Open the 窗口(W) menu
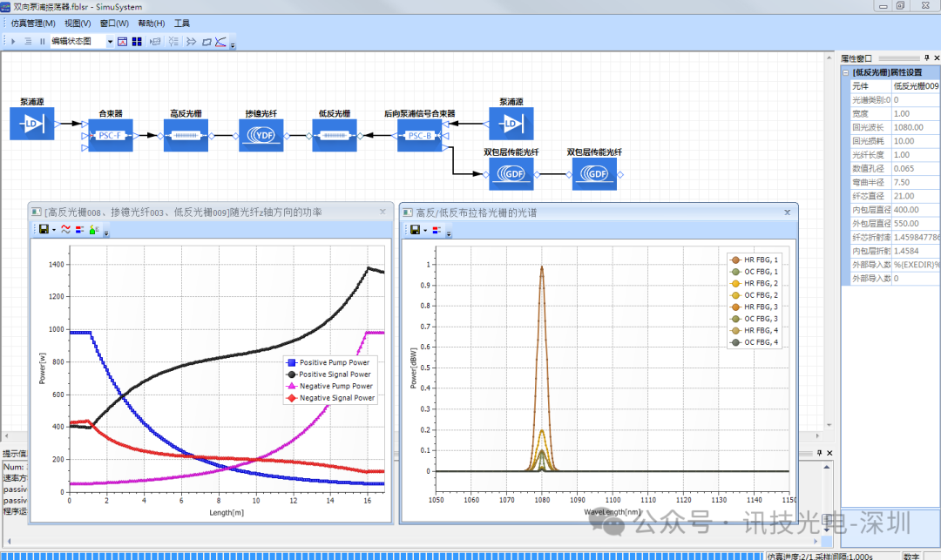Viewport: 941px width, 560px height. [114, 24]
